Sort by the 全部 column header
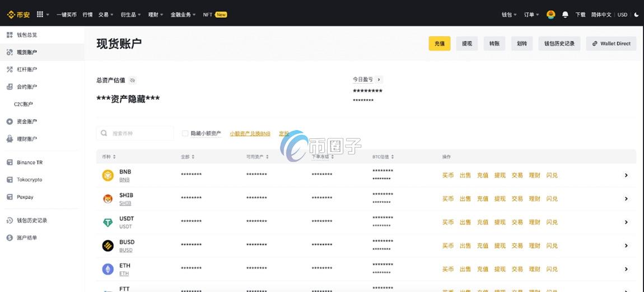Image resolution: width=644 pixels, height=292 pixels. (188, 157)
